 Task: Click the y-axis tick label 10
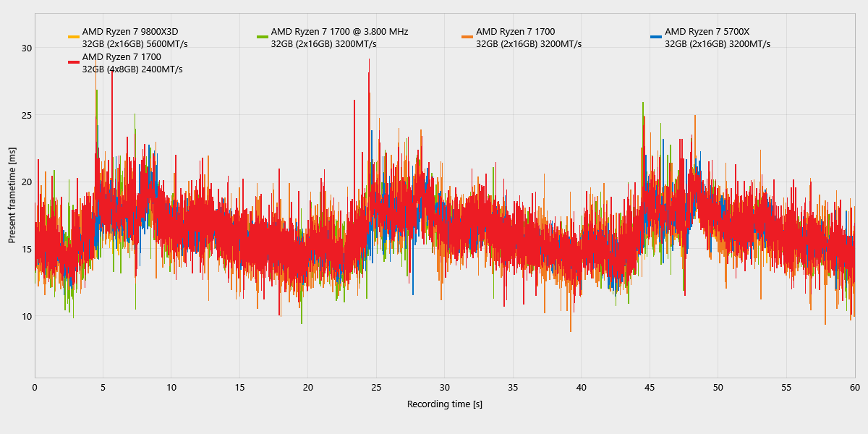coord(27,316)
